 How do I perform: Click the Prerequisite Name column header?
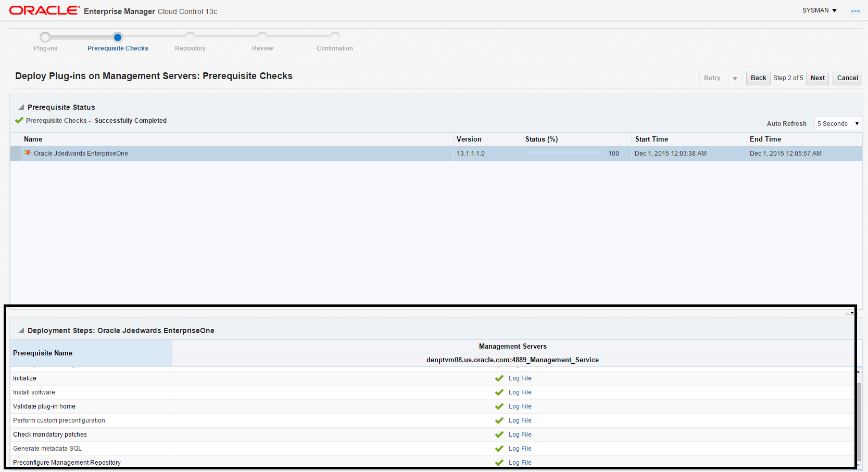click(91, 353)
